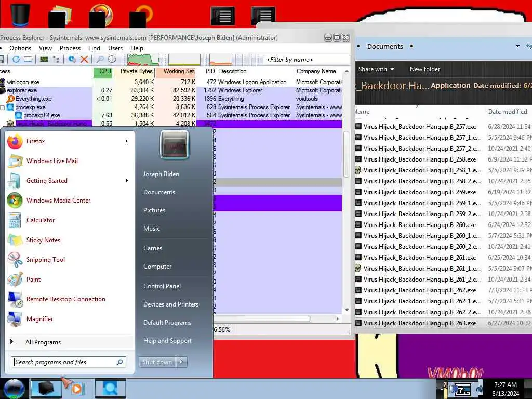Sort Documents by Date modified column
The width and height of the screenshot is (532, 399).
[x=508, y=112]
